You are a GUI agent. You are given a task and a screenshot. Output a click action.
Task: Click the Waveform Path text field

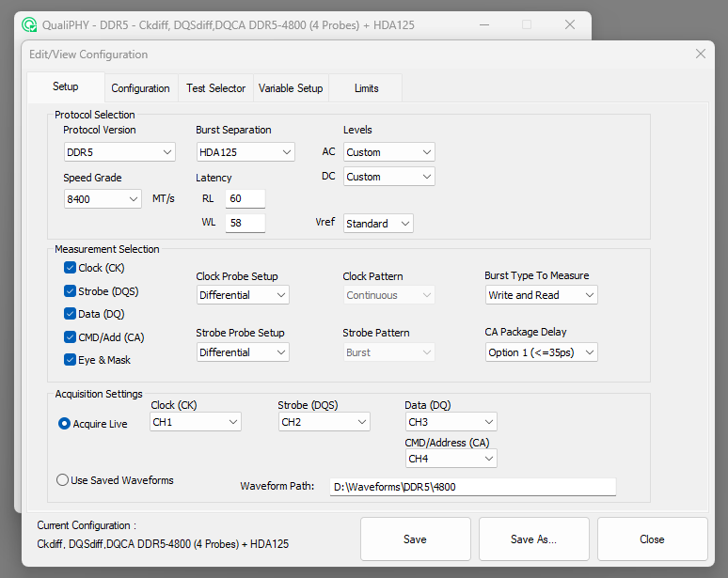coord(473,487)
